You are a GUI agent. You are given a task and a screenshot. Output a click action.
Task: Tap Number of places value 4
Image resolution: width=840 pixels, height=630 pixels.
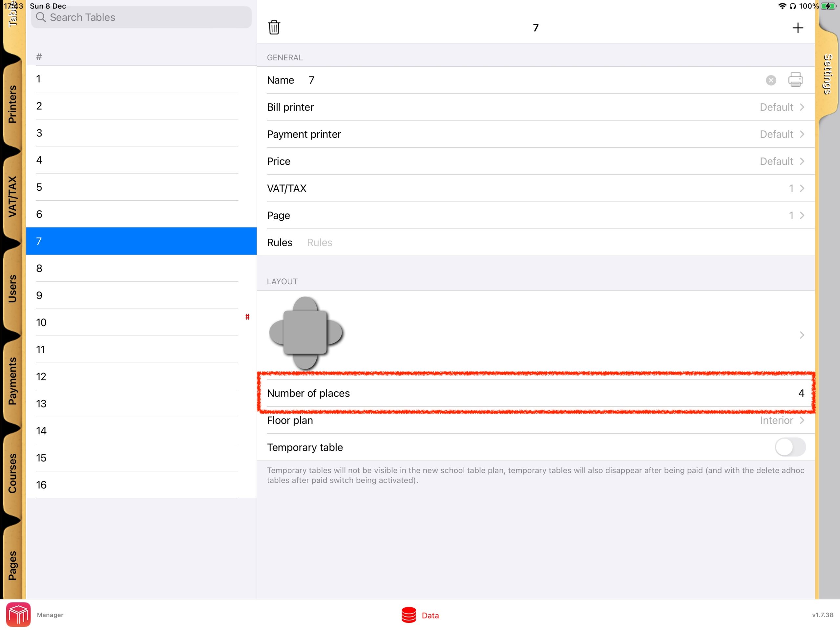tap(800, 393)
